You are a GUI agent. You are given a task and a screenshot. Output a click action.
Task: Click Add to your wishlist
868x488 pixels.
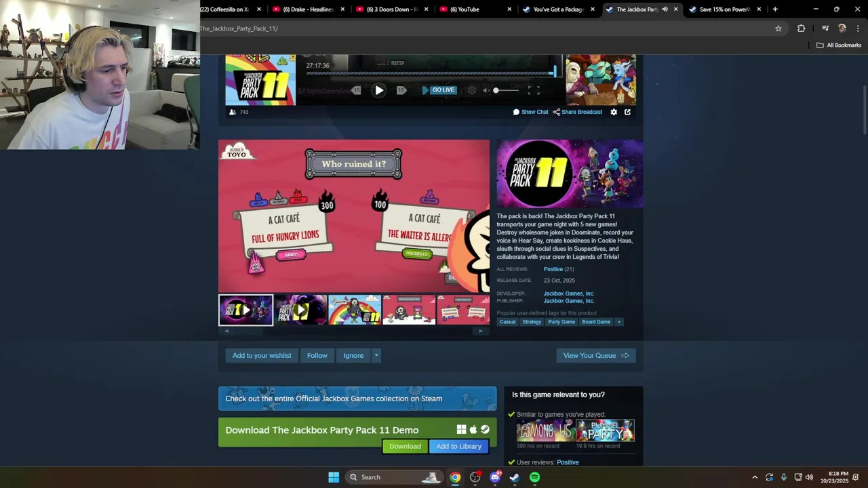coord(262,355)
